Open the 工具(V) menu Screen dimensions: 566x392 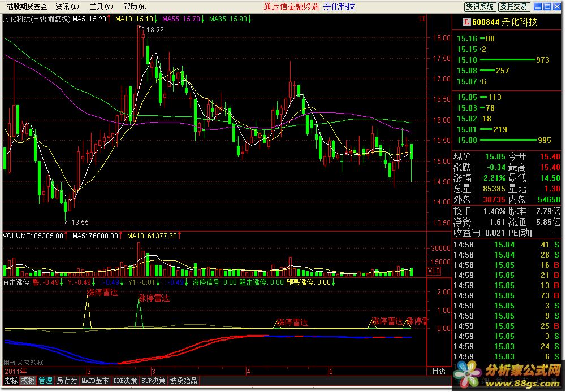tap(101, 6)
